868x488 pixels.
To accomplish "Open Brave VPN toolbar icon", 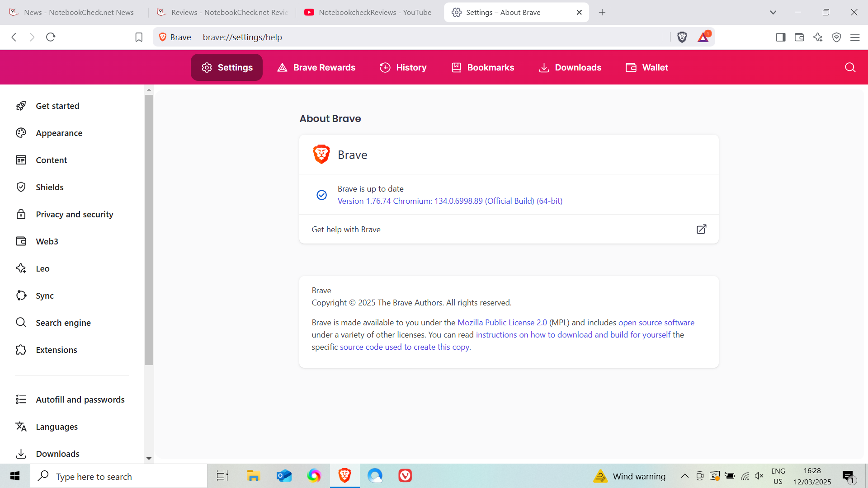I will pos(836,37).
